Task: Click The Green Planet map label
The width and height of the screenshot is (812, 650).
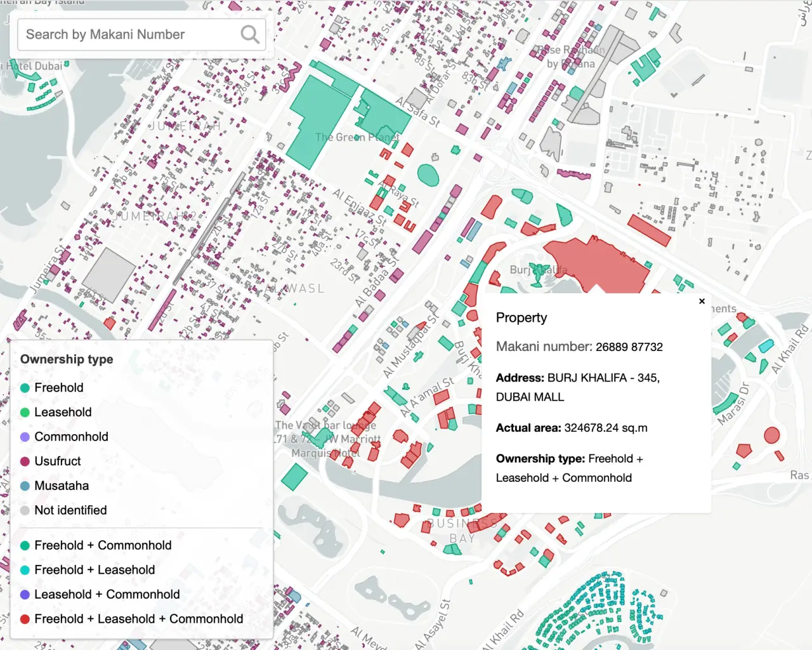Action: pyautogui.click(x=357, y=137)
